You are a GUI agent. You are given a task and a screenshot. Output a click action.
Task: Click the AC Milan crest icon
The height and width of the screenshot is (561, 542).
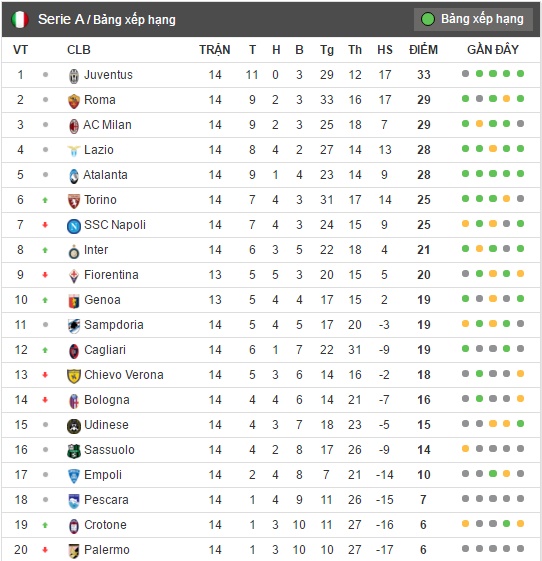click(74, 126)
